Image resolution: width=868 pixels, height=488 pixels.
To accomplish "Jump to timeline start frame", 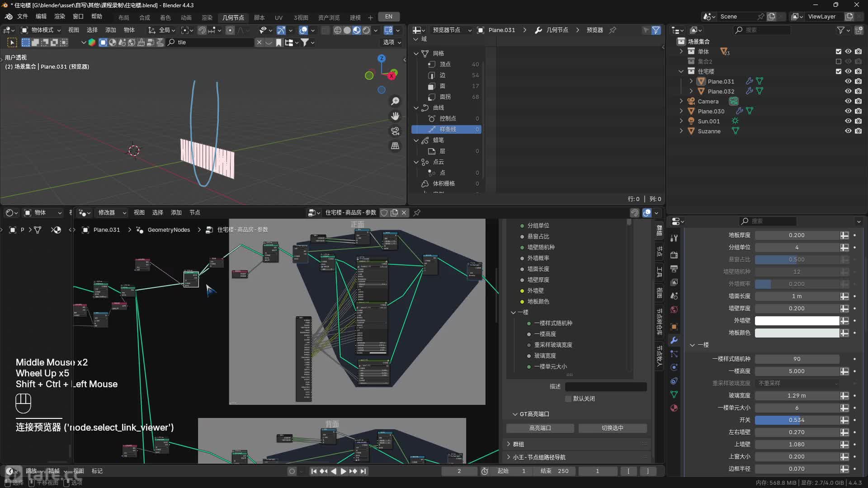I will tap(314, 471).
